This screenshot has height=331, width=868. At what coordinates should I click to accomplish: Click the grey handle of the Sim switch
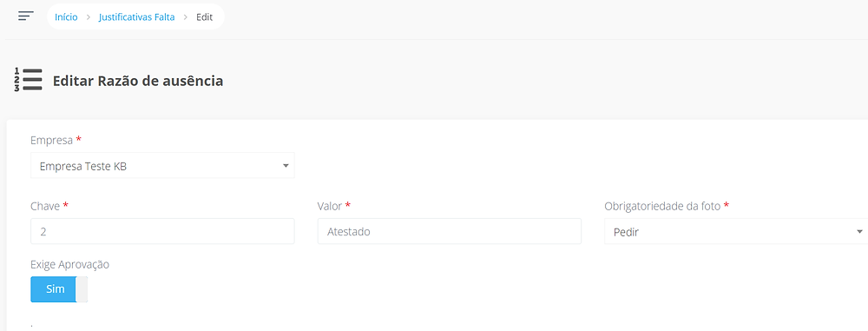click(x=82, y=289)
